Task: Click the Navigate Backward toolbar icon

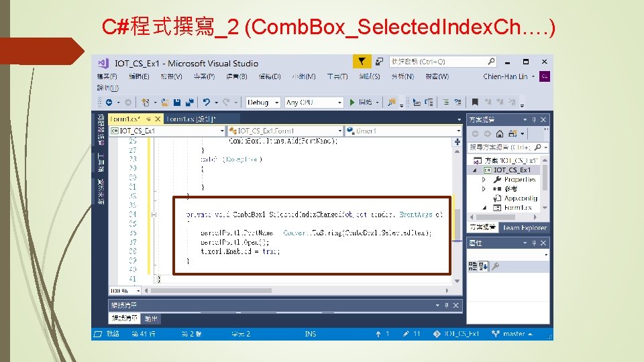Action: 109,102
